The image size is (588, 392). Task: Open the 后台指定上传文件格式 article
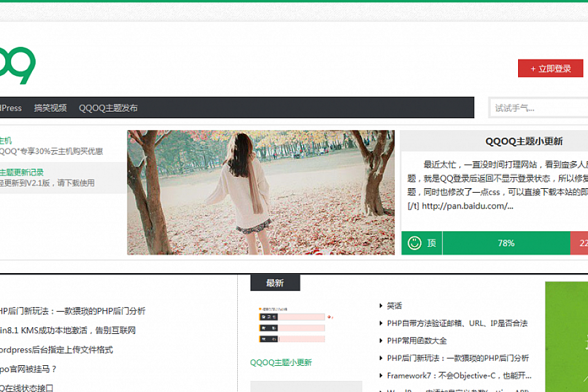[x=56, y=350]
